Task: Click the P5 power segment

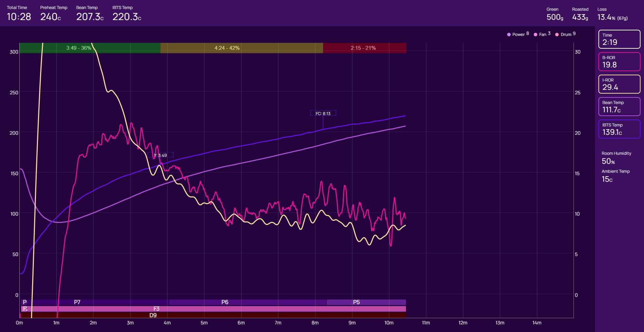Action: 357,302
